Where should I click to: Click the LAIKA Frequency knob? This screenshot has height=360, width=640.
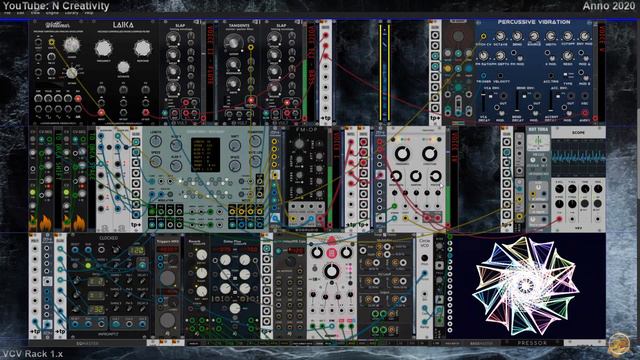coord(104,48)
